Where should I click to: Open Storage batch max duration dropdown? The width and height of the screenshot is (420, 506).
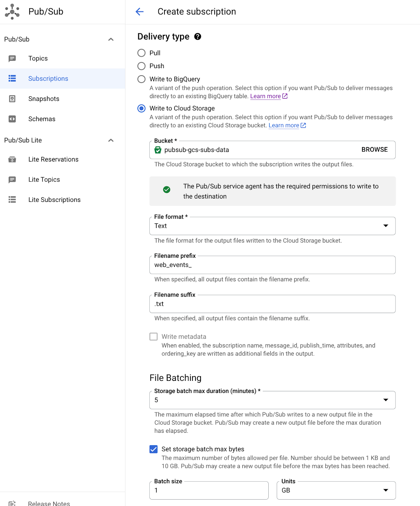[x=272, y=400]
